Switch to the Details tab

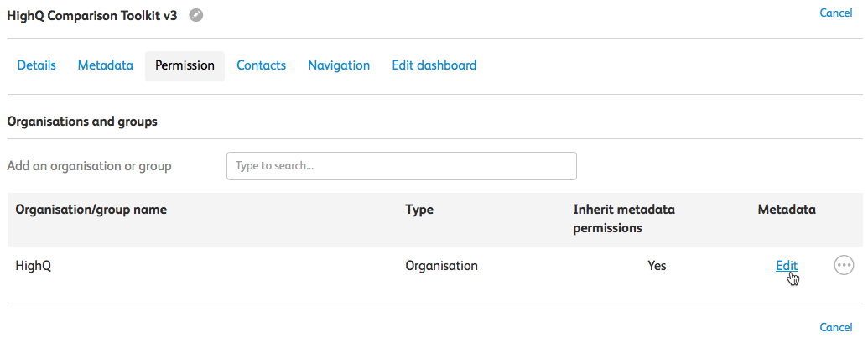37,65
